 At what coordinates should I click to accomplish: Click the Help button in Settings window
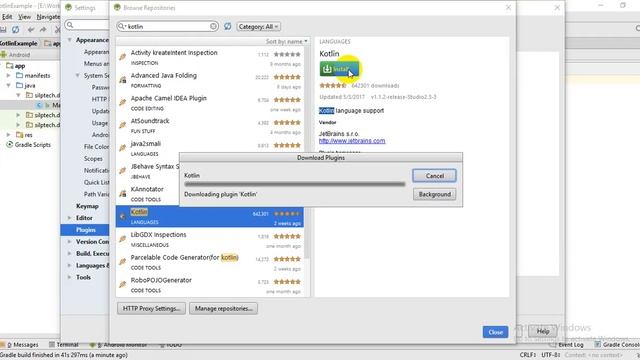[542, 331]
